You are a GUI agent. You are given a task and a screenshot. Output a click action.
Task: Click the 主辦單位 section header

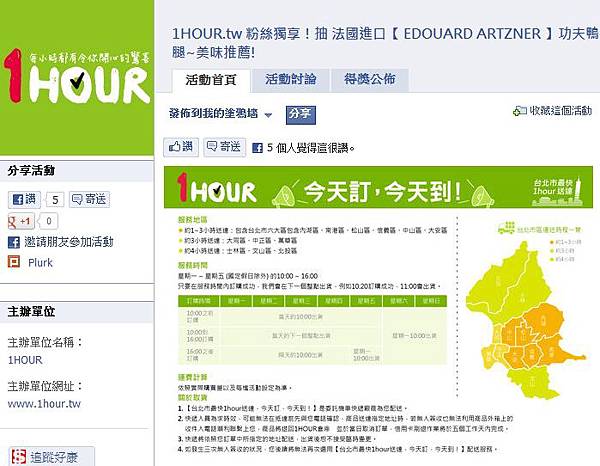click(x=77, y=312)
